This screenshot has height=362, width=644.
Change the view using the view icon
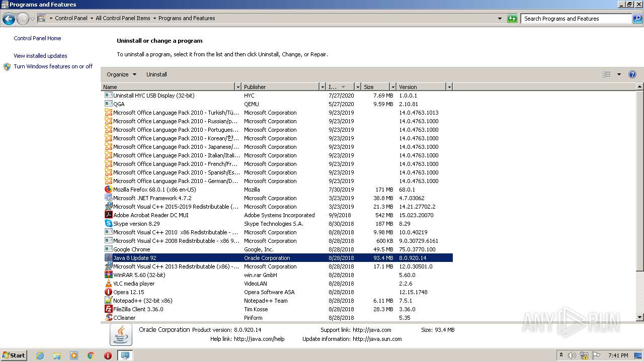click(607, 74)
